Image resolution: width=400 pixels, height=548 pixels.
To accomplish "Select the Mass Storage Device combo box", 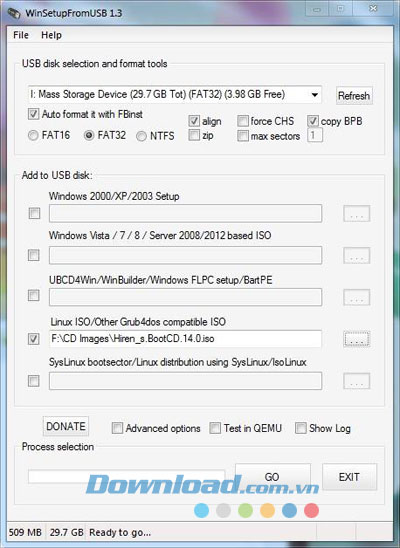I will pyautogui.click(x=175, y=95).
